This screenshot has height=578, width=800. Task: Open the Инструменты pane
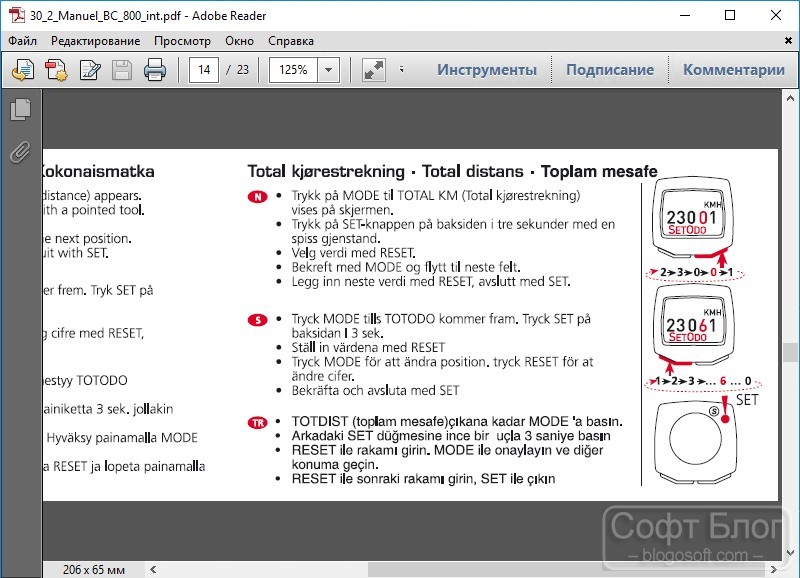(x=487, y=70)
